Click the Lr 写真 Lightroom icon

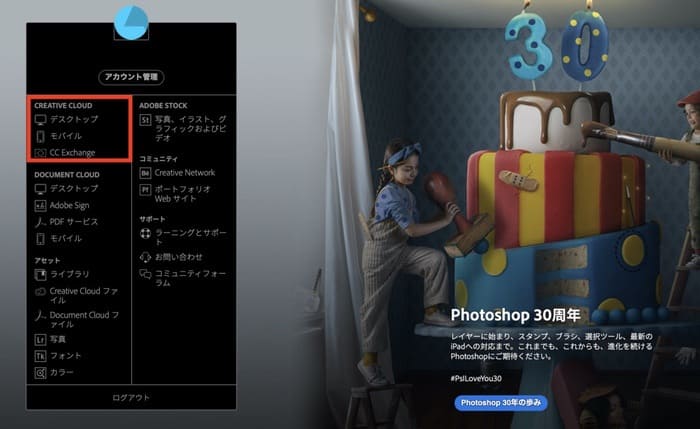40,339
